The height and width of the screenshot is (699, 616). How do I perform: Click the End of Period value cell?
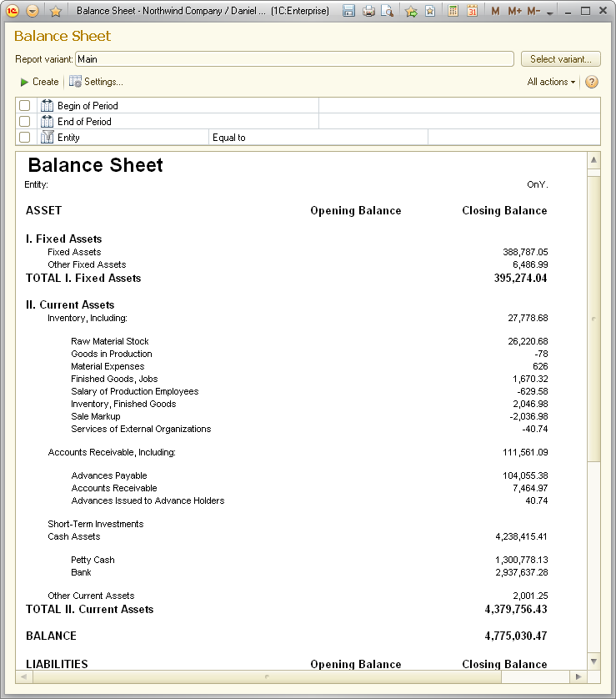pyautogui.click(x=459, y=121)
